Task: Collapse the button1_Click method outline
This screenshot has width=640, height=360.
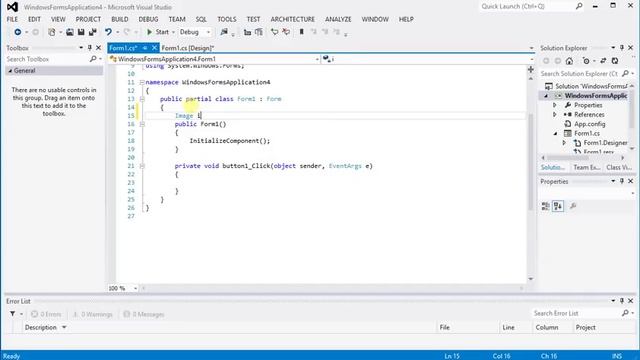Action: pos(142,166)
